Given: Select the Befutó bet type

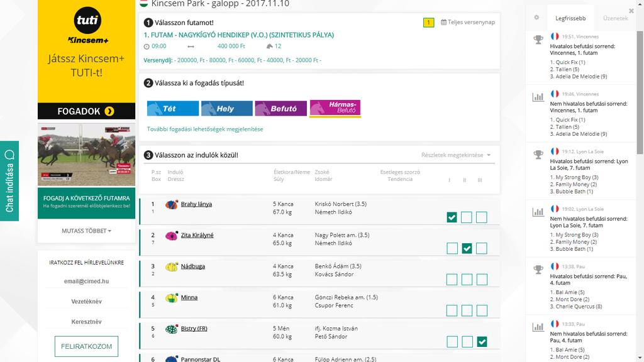Looking at the screenshot, I should coord(280,109).
